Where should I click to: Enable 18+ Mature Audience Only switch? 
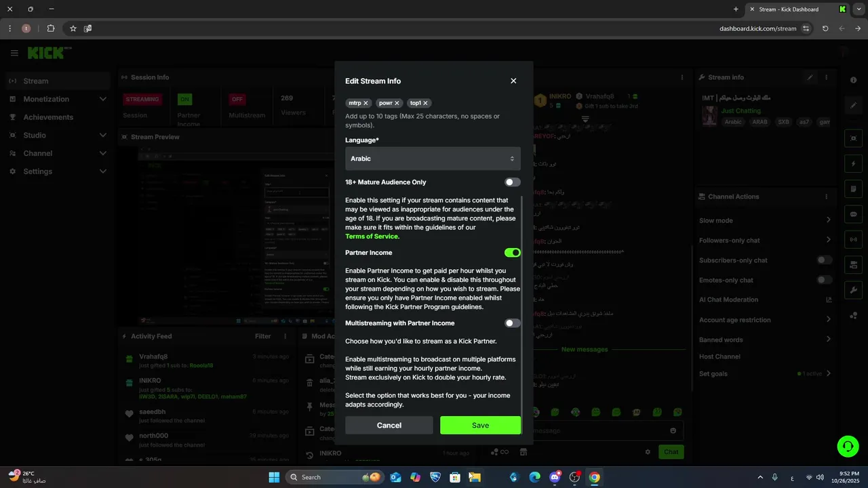[x=513, y=182]
